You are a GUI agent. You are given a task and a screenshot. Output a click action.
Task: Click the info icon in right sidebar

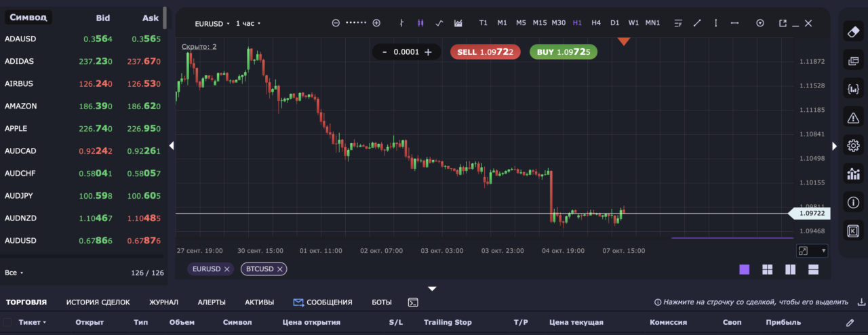coord(853,202)
